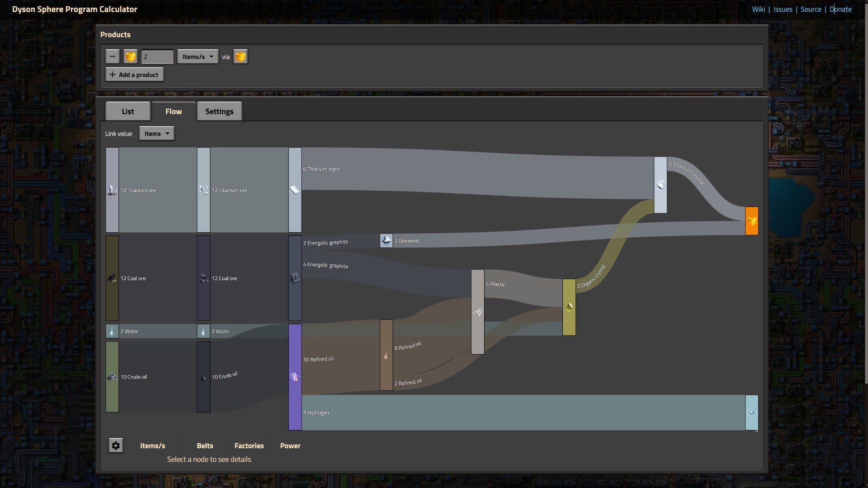868x488 pixels.
Task: Click the minus button to decrease quantity
Action: tap(112, 56)
